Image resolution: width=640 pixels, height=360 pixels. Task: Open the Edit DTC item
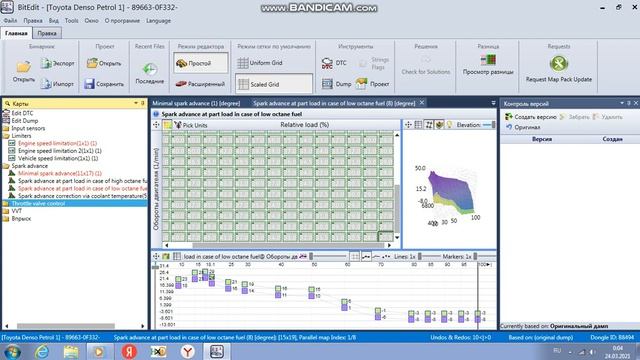click(22, 113)
